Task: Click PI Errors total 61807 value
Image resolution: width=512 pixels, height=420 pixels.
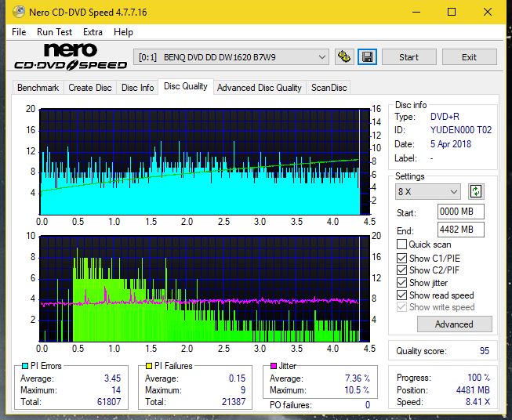Action: click(x=109, y=402)
